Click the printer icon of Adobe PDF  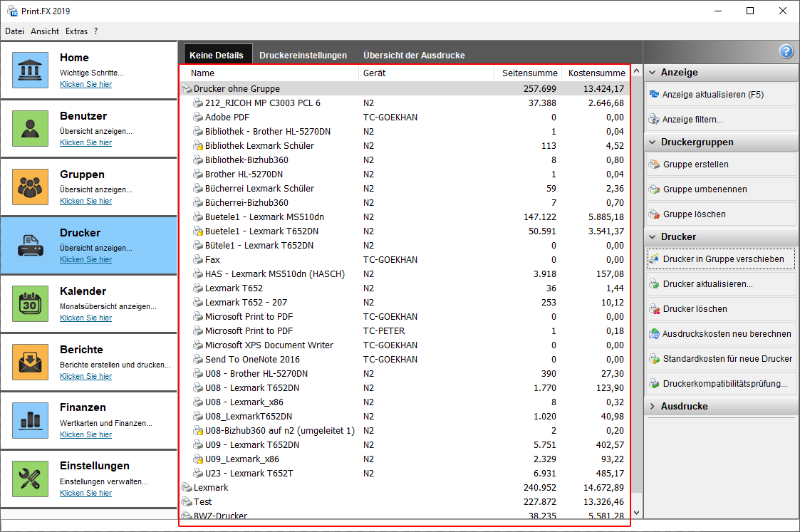(x=198, y=118)
